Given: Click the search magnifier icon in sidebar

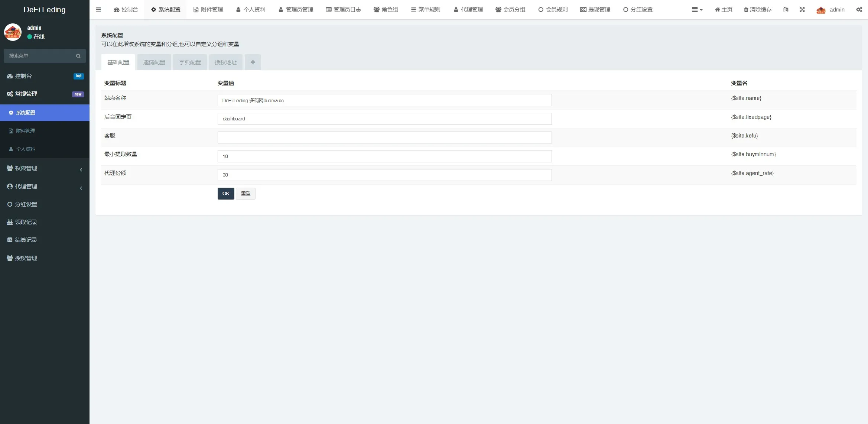Looking at the screenshot, I should coord(78,56).
